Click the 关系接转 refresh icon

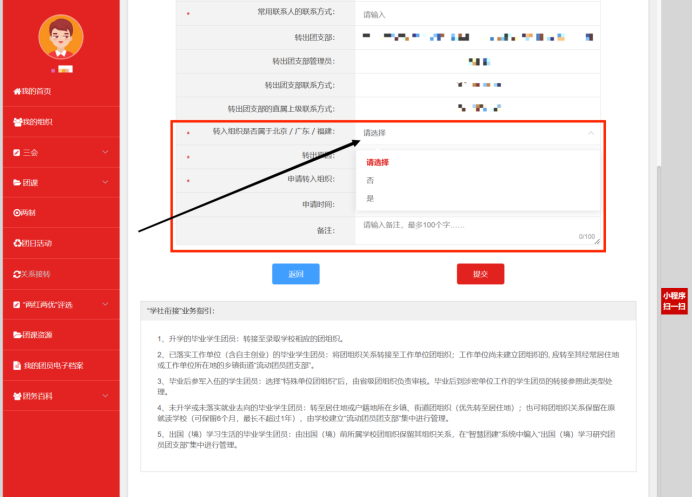[x=16, y=273]
